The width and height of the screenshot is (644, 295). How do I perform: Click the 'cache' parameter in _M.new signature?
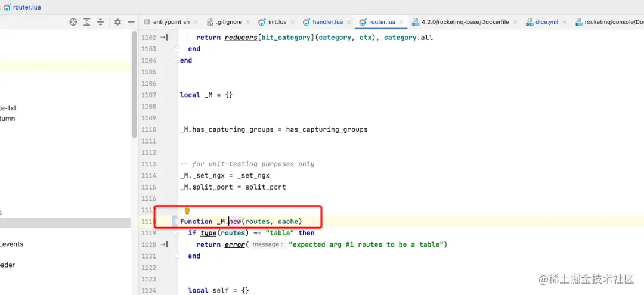(x=287, y=222)
